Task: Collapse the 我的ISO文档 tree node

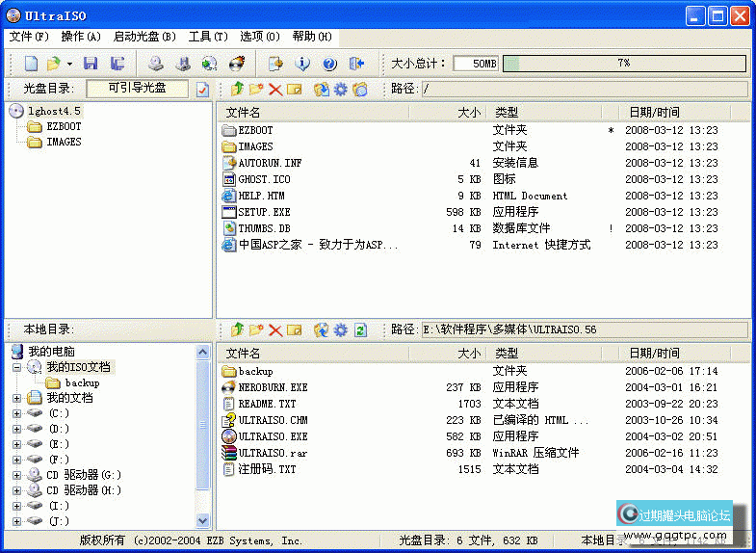Action: pos(17,367)
